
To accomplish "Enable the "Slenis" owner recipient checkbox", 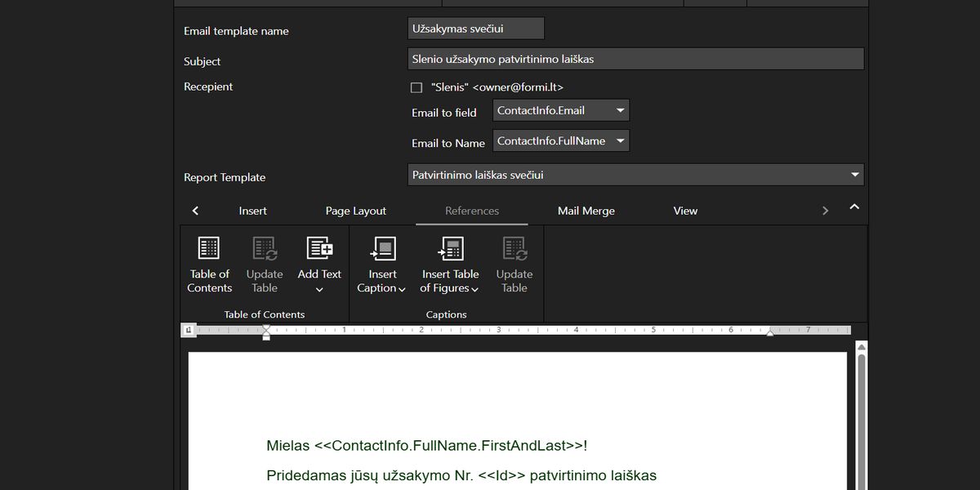I will coord(416,87).
